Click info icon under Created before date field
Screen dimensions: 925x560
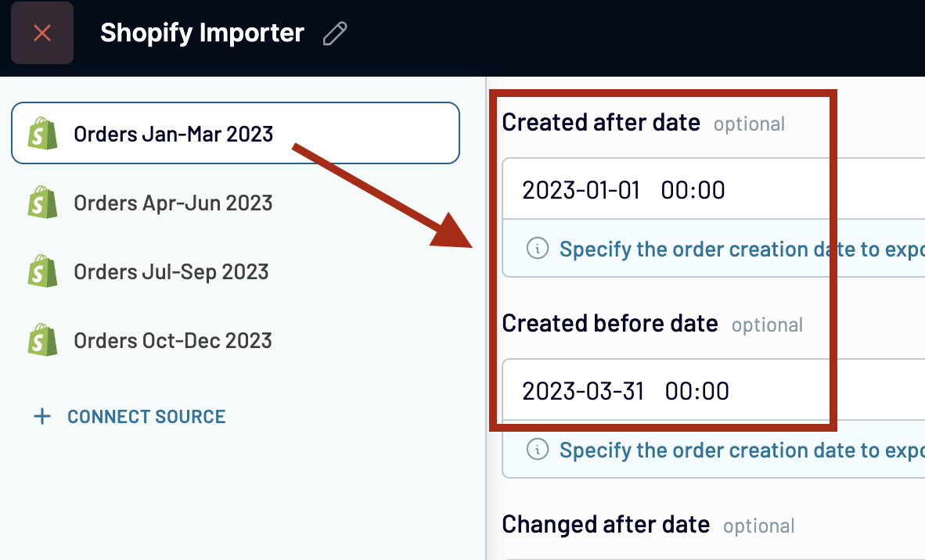click(537, 450)
